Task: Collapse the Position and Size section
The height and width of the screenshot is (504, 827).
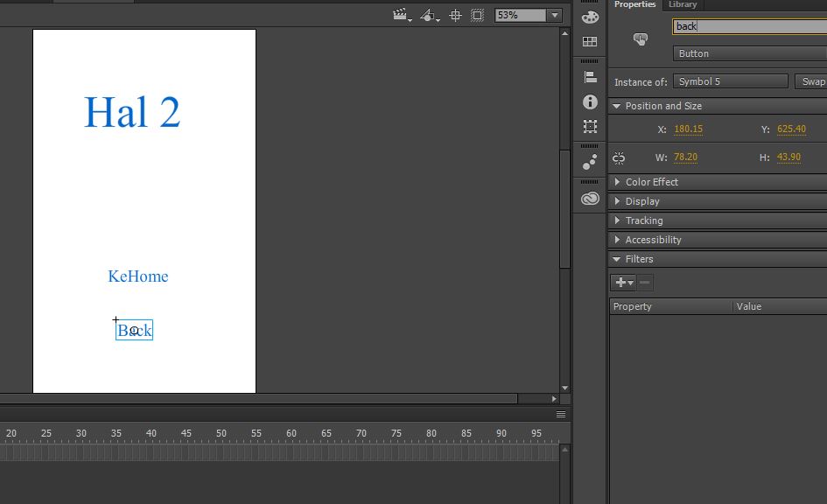Action: click(x=617, y=106)
